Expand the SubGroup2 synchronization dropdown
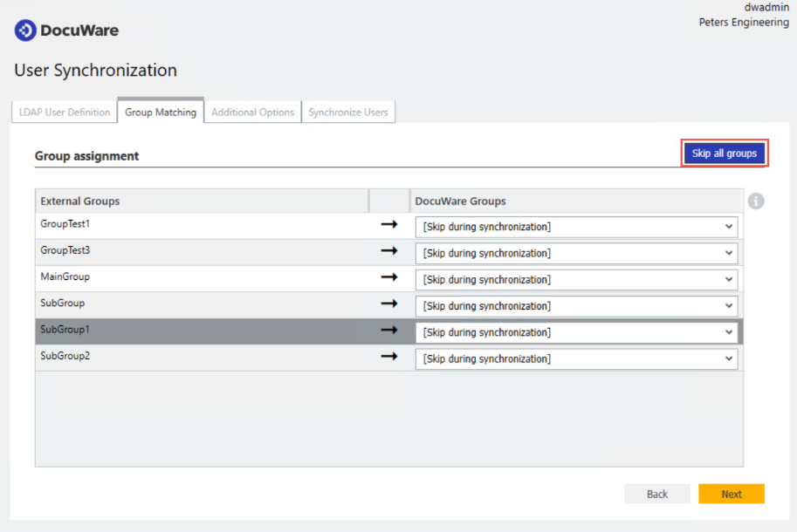The width and height of the screenshot is (797, 532). 576,359
